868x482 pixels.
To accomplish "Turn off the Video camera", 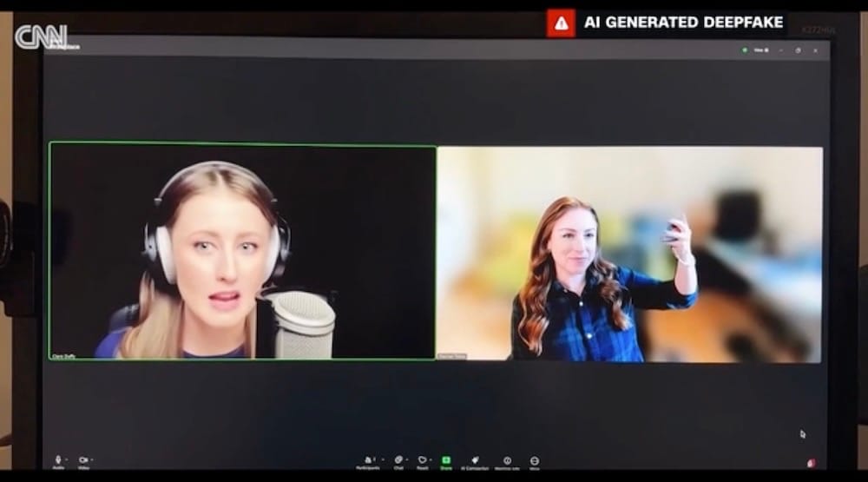I will pyautogui.click(x=82, y=459).
